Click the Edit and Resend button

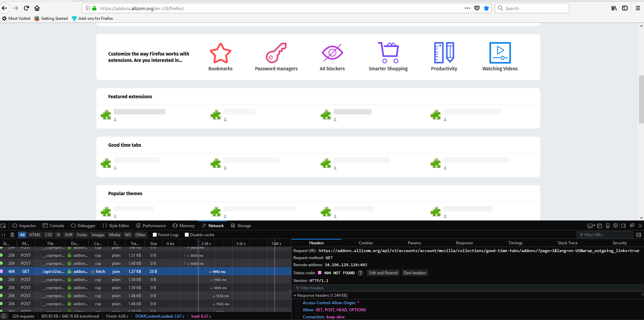(x=383, y=273)
